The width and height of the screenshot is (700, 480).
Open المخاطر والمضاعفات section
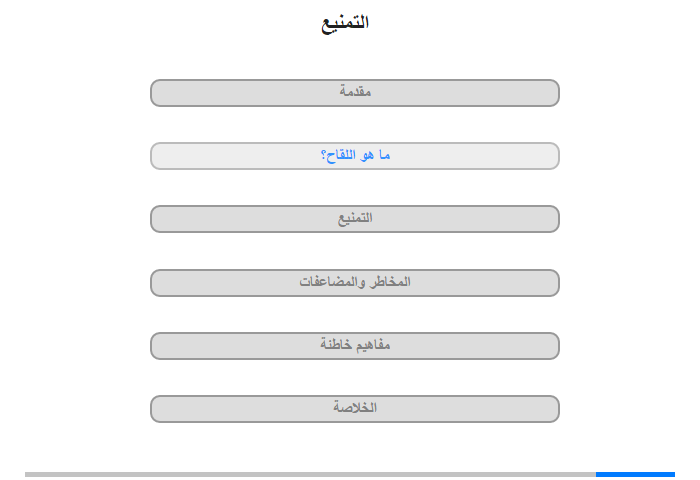click(354, 283)
